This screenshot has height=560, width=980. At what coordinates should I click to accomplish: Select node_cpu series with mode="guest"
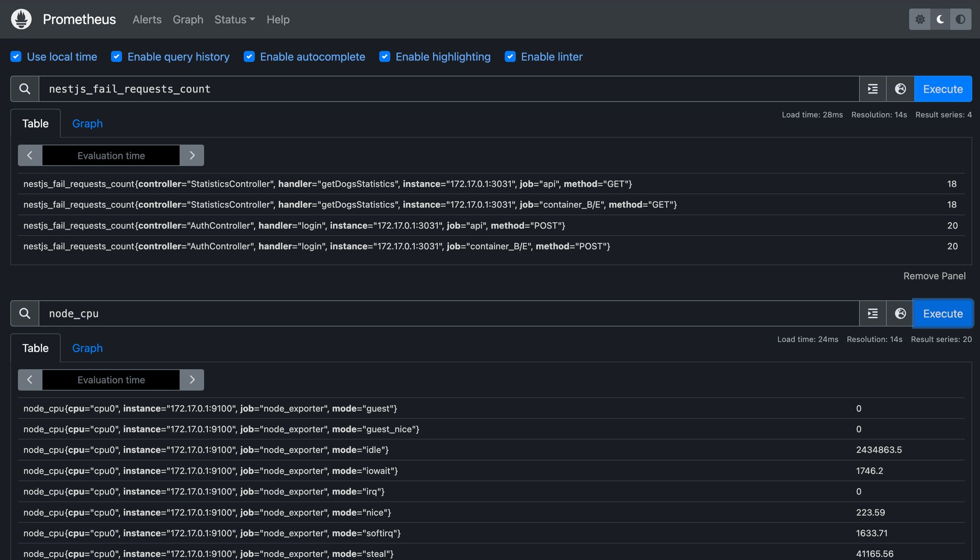point(491,409)
